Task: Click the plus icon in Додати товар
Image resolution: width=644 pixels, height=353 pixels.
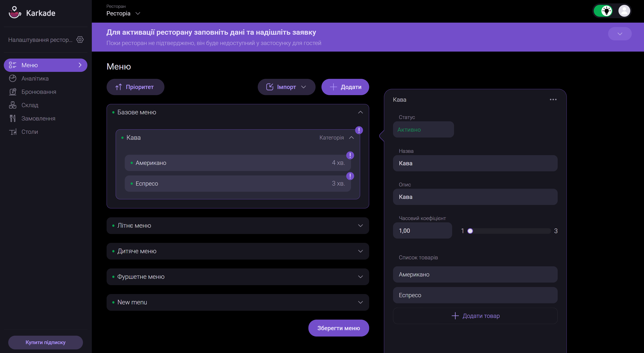Action: coord(455,316)
